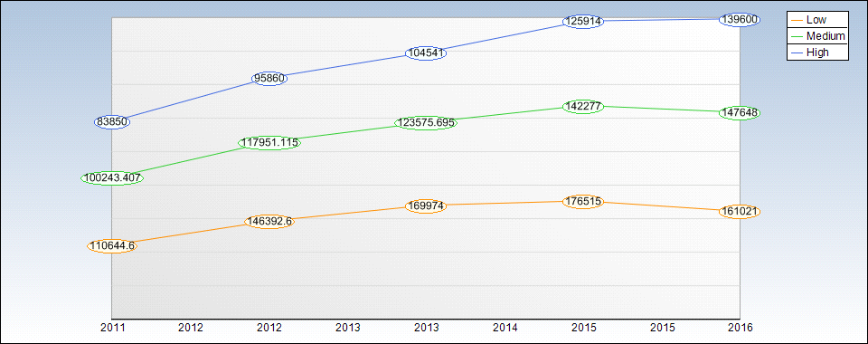
Task: Click the Low series point 110644.6
Action: point(112,246)
